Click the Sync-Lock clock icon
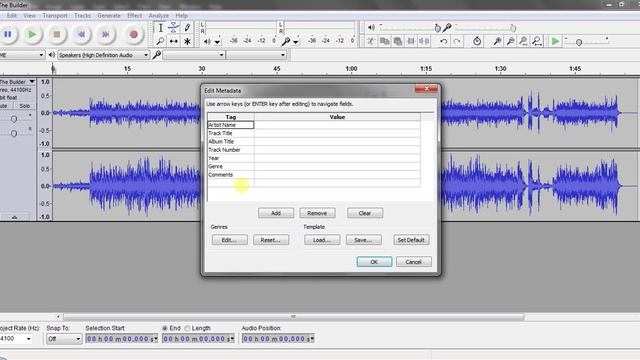Image resolution: width=640 pixels, height=360 pixels. pyautogui.click(x=477, y=41)
